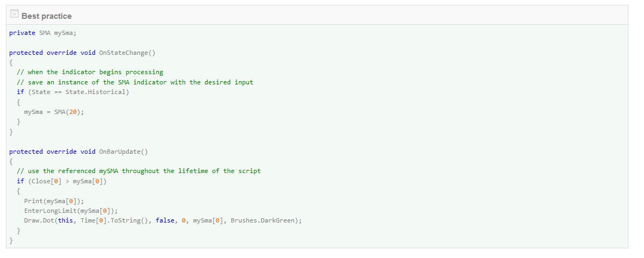Click the mySma assignment line
Screen dimensions: 644x258
point(54,112)
